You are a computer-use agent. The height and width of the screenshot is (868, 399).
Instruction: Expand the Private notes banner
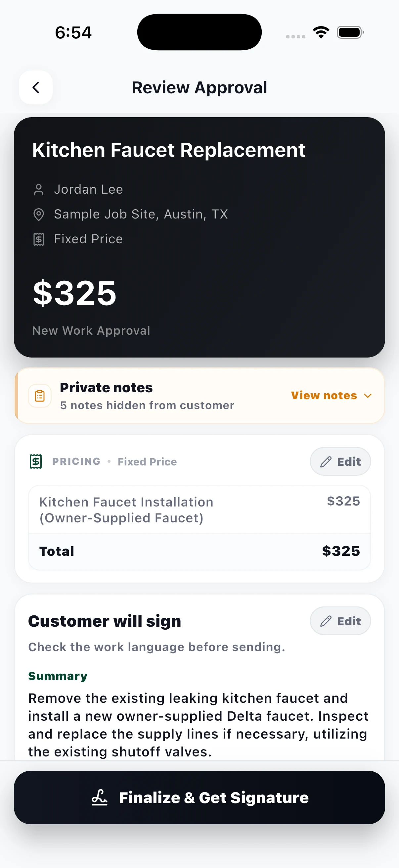pos(199,396)
